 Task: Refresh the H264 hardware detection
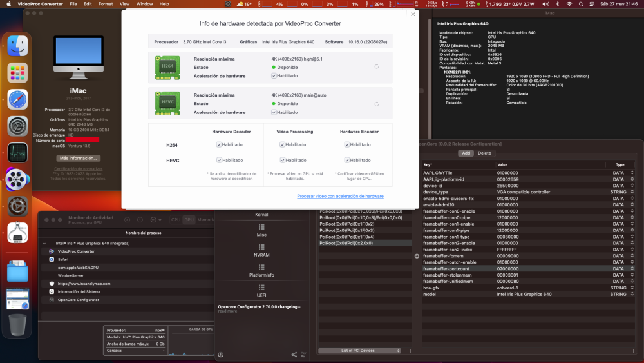click(x=376, y=66)
